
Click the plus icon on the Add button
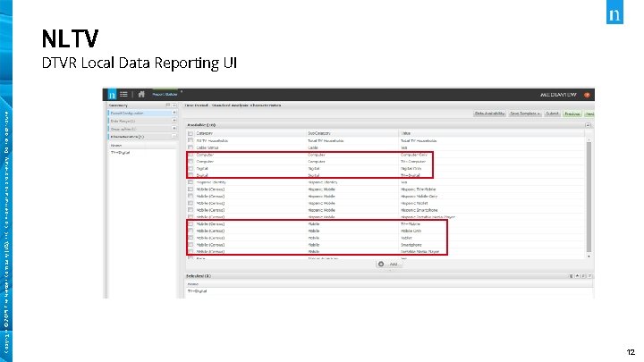click(381, 264)
